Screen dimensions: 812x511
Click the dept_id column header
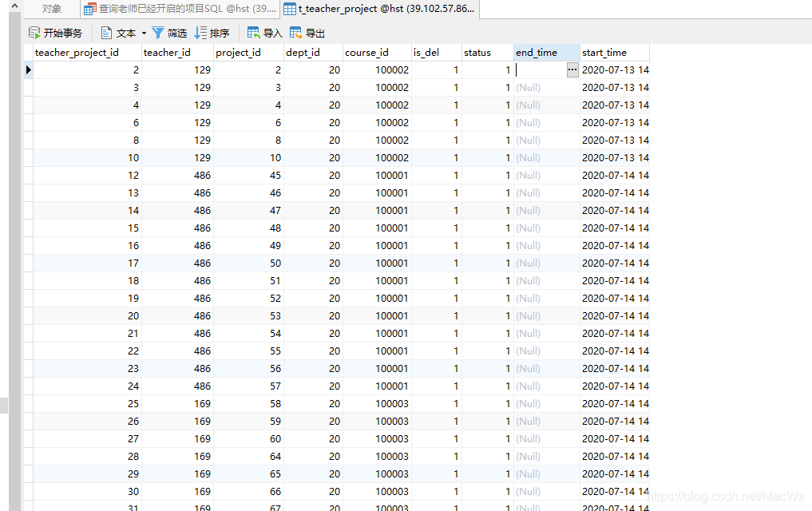pos(313,52)
